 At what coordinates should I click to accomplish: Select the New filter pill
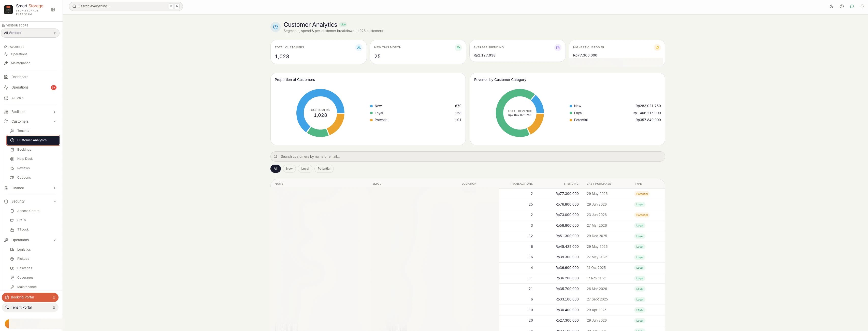[289, 168]
